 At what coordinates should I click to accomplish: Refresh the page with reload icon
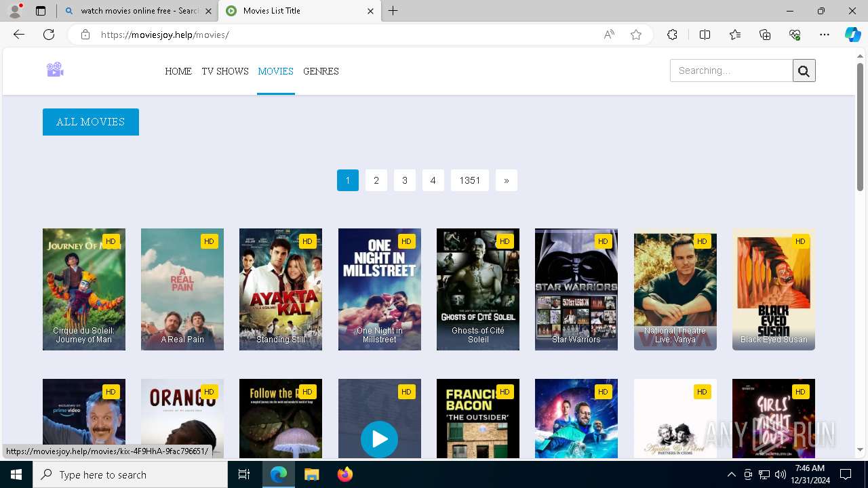(49, 35)
